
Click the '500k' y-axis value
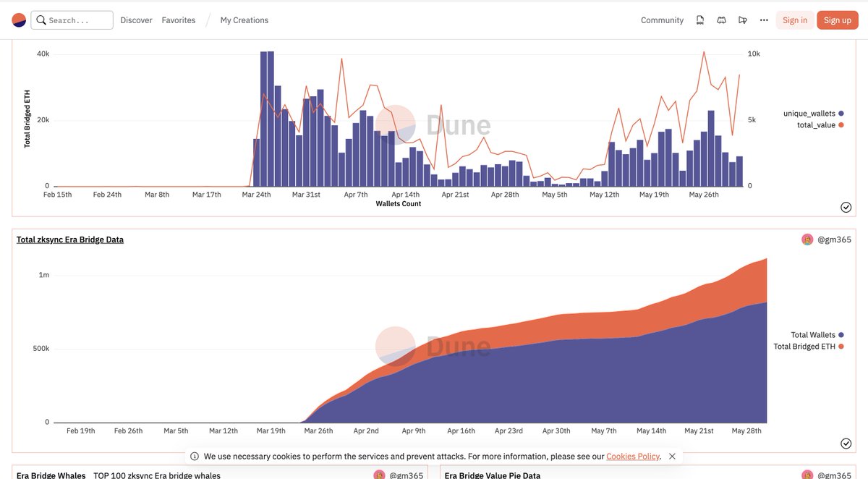point(41,349)
